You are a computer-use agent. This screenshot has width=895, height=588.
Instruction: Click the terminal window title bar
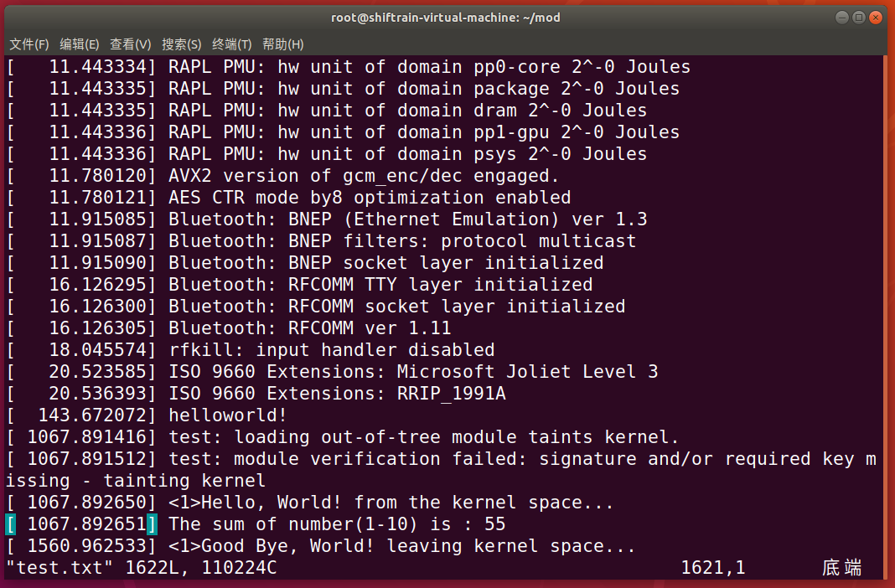[x=447, y=17]
